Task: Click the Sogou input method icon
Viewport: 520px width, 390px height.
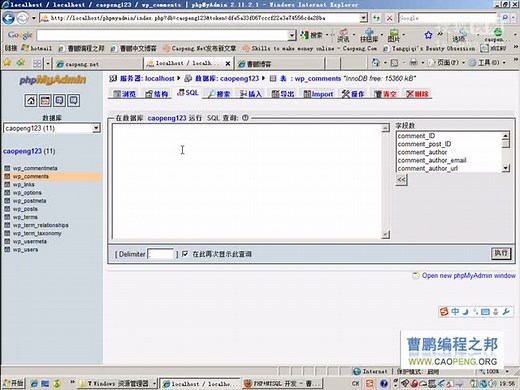Action: pyautogui.click(x=444, y=312)
